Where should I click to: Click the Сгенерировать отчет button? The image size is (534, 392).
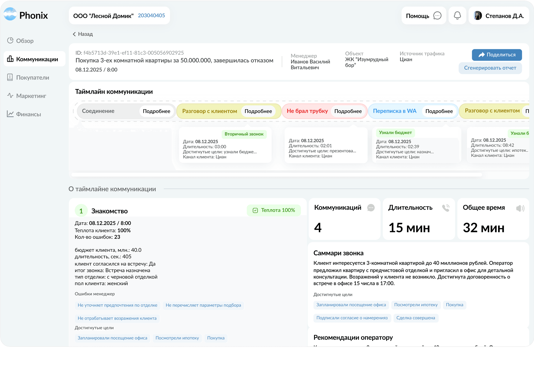coord(490,68)
